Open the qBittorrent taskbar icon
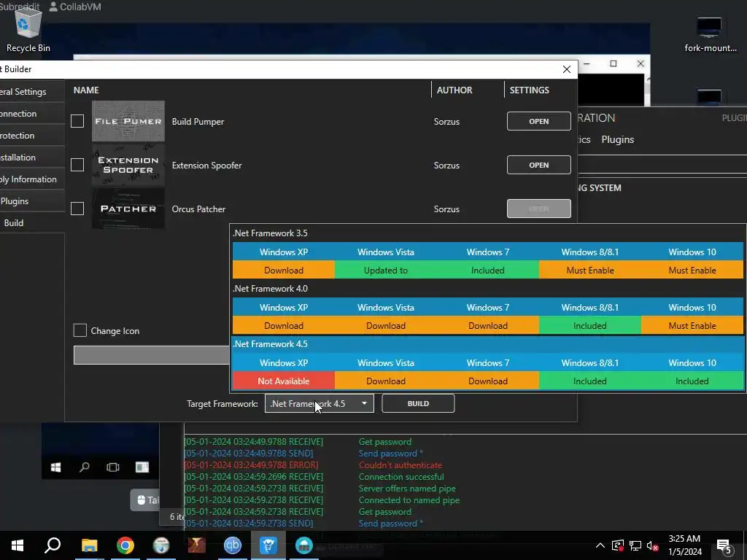Viewport: 747px width, 560px height. [x=233, y=545]
